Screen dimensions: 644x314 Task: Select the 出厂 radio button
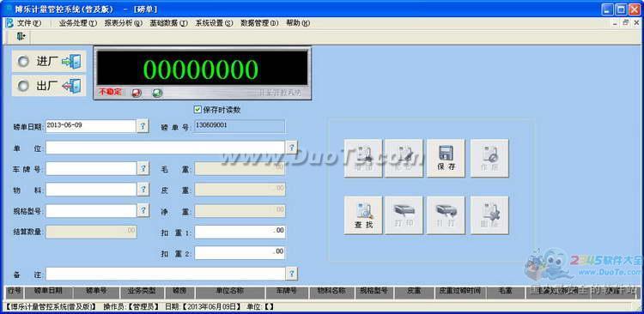[x=23, y=86]
